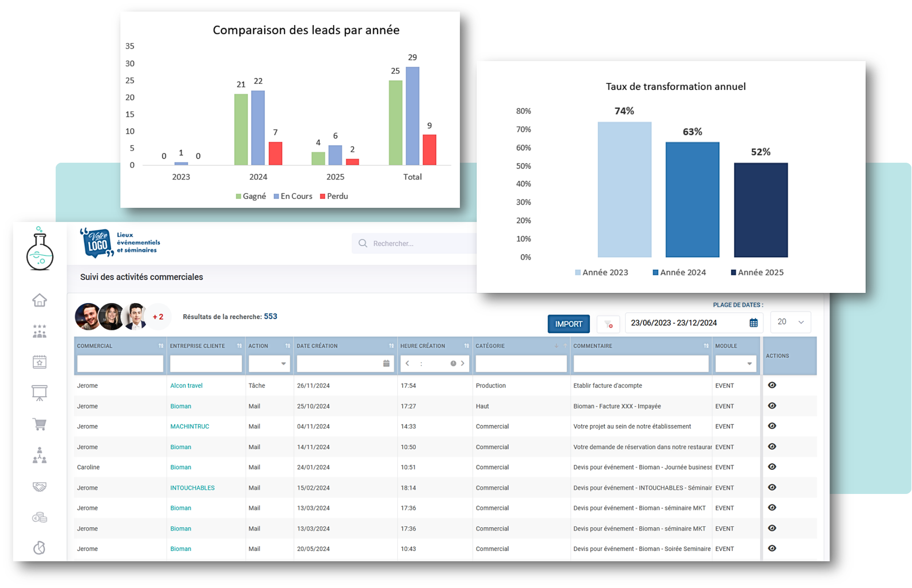
Task: Select the first bearded salesperson avatar
Action: point(88,317)
